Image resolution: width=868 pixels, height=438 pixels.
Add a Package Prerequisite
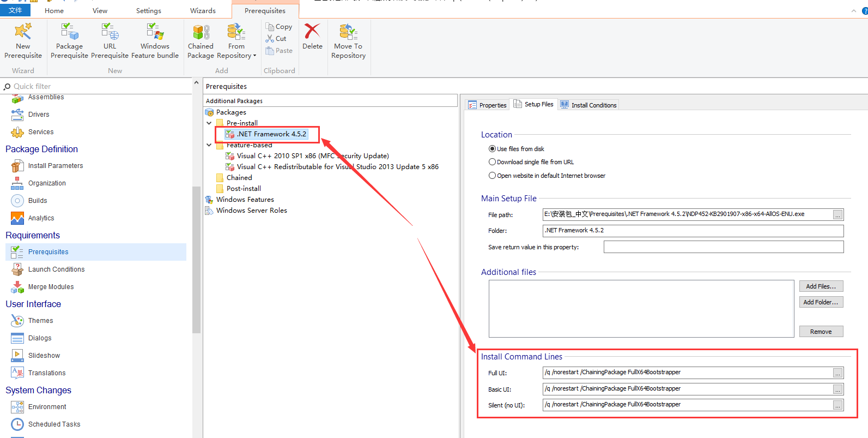69,41
